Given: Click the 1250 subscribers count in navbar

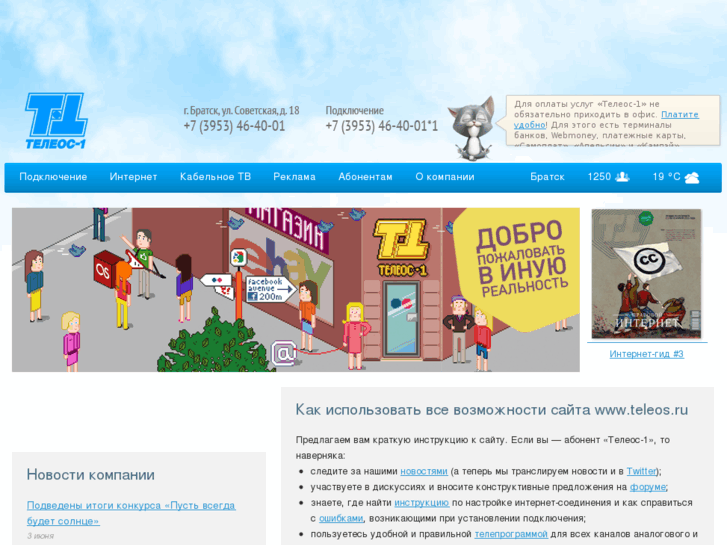Looking at the screenshot, I should (599, 177).
